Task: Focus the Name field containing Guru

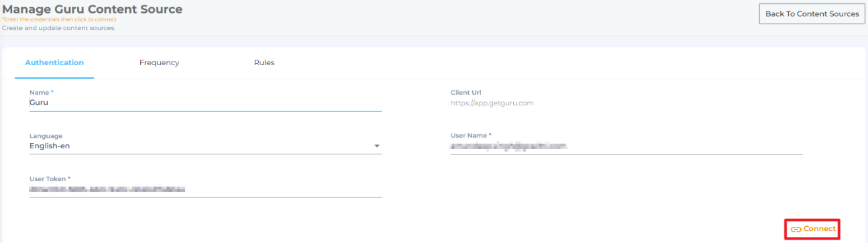Action: tap(205, 103)
